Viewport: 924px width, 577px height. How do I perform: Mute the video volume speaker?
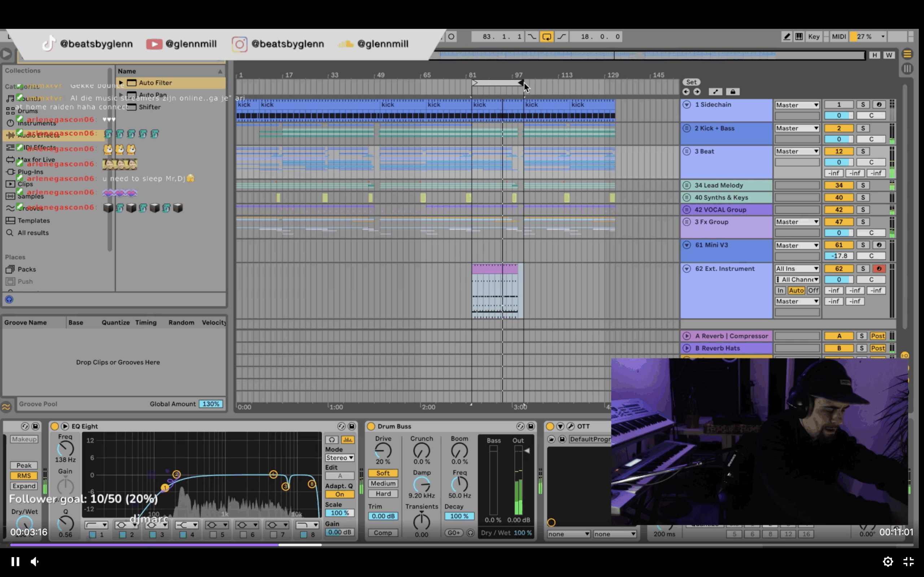(x=35, y=561)
